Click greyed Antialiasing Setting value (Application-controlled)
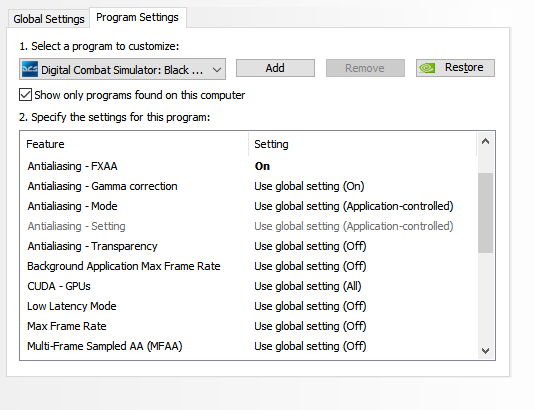 [354, 226]
